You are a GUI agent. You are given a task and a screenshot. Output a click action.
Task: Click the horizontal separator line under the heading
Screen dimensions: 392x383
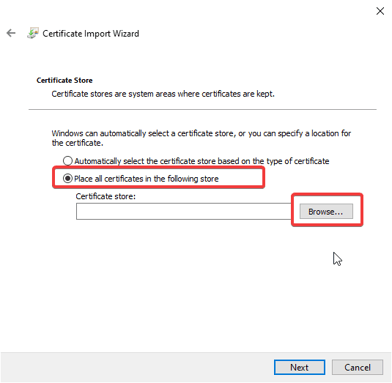pos(202,109)
